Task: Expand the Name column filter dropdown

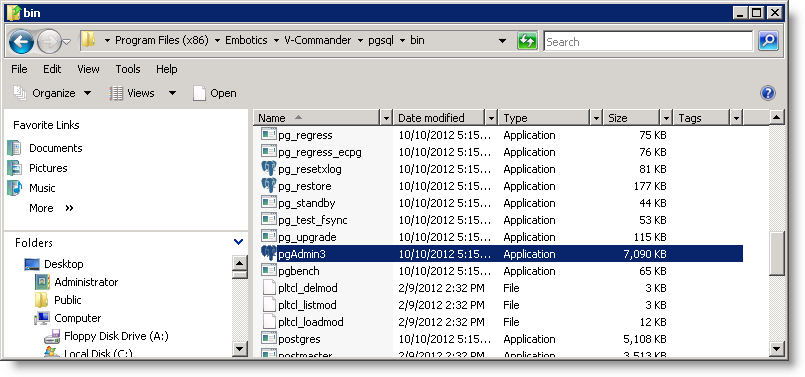Action: click(x=387, y=118)
